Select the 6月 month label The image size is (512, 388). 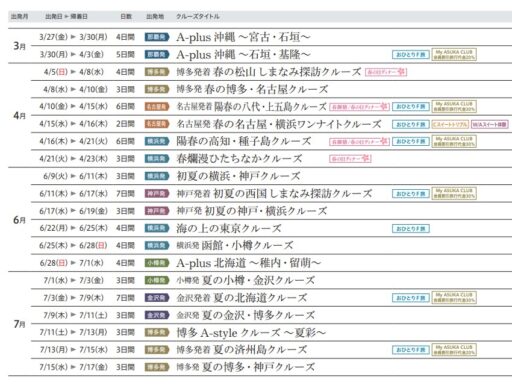pos(19,220)
